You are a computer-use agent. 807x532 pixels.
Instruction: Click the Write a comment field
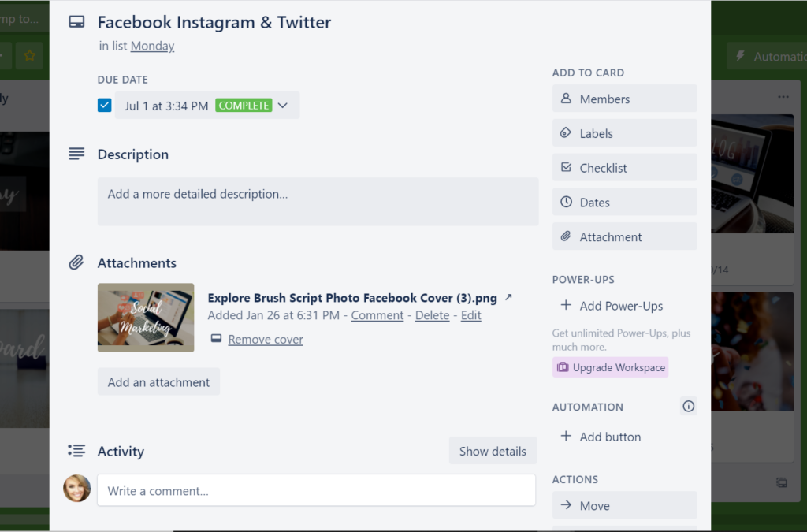317,490
